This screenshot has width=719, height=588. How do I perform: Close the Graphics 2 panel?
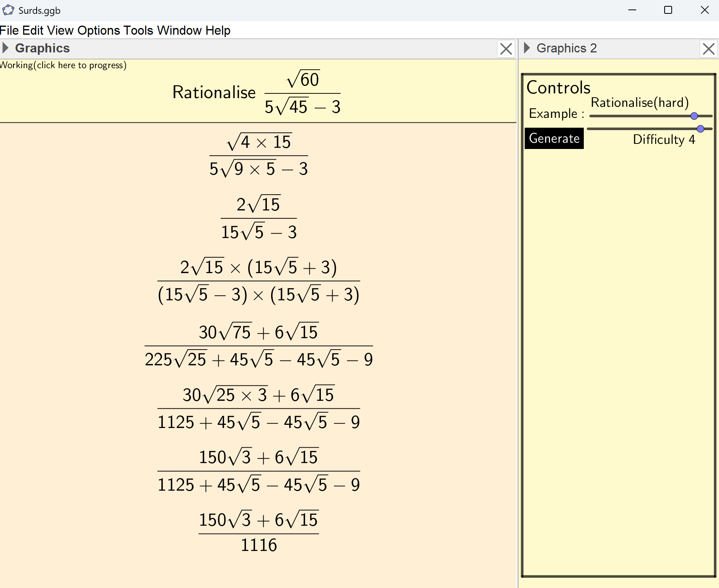tap(708, 49)
